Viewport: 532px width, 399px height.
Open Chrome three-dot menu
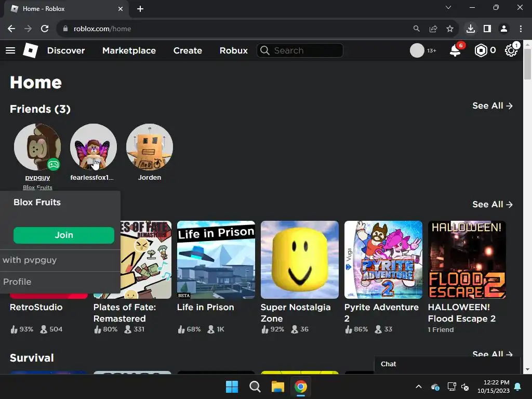click(x=521, y=29)
